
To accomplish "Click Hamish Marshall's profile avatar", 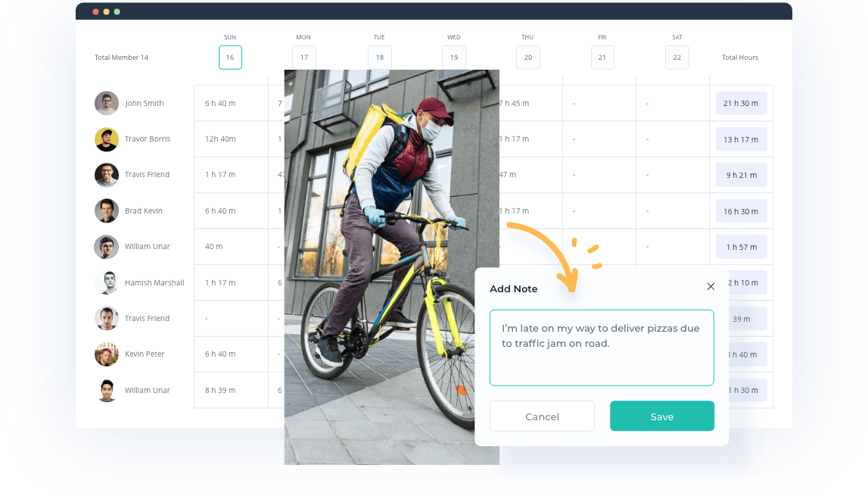I will pos(106,282).
